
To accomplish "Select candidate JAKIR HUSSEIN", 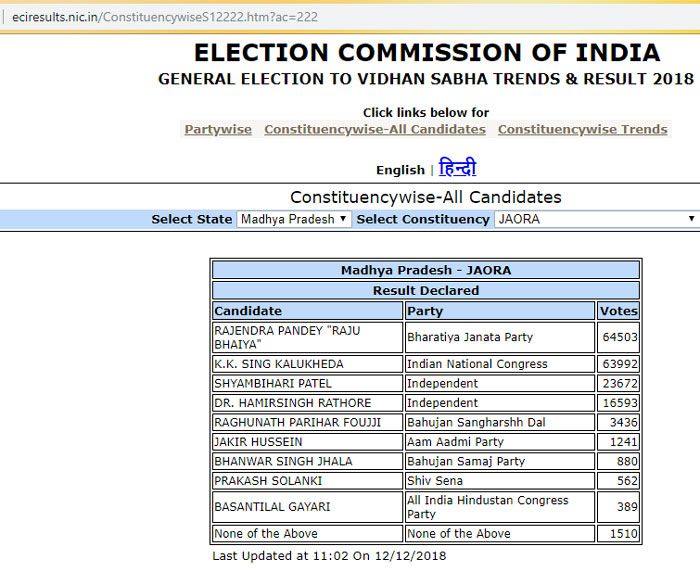I will point(308,442).
